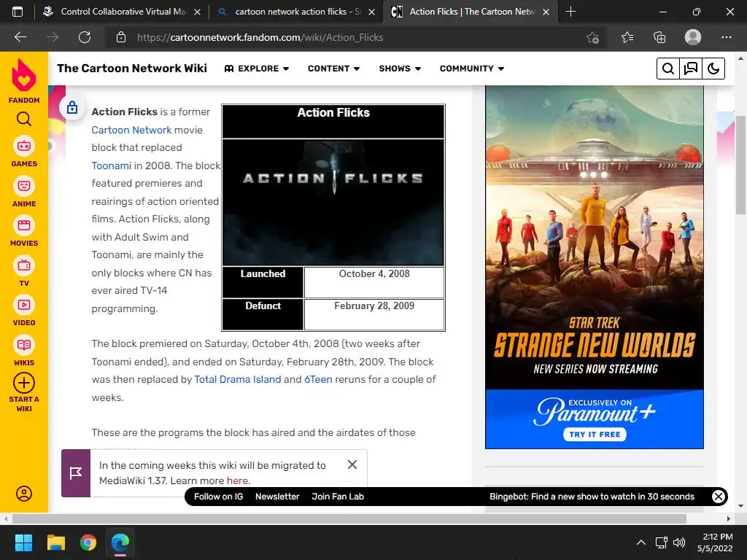This screenshot has width=747, height=560.
Task: Toggle dark theme moon icon
Action: pyautogui.click(x=713, y=69)
